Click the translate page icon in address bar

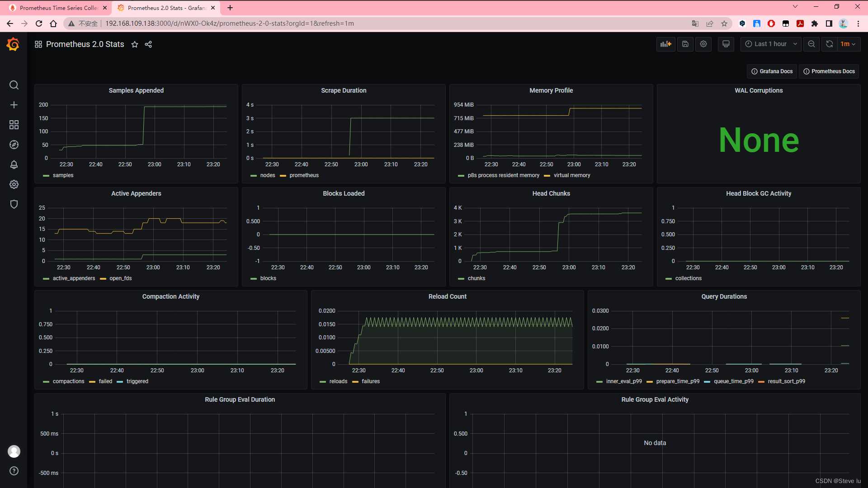(x=695, y=23)
